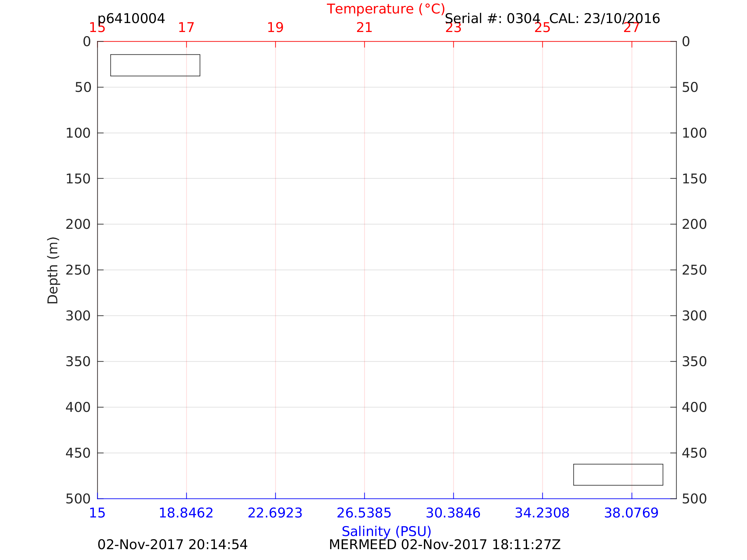Click the plot ID 'p6410004'
Screen dimensions: 747x560
tap(131, 19)
